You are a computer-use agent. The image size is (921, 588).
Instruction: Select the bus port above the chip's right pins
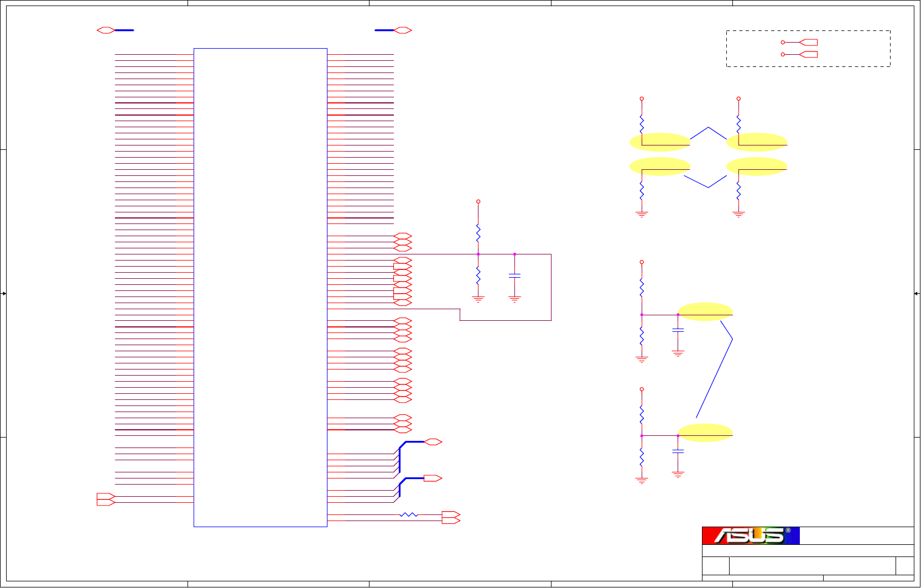[403, 30]
